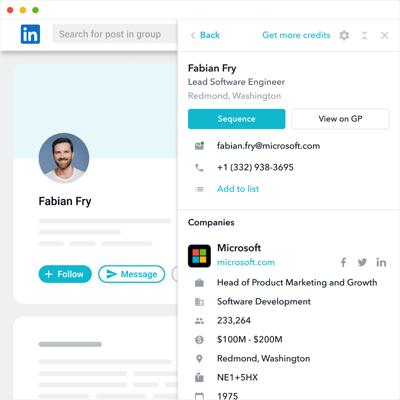Open Microsoft's Twitter profile icon
This screenshot has width=400, height=400.
click(x=362, y=262)
